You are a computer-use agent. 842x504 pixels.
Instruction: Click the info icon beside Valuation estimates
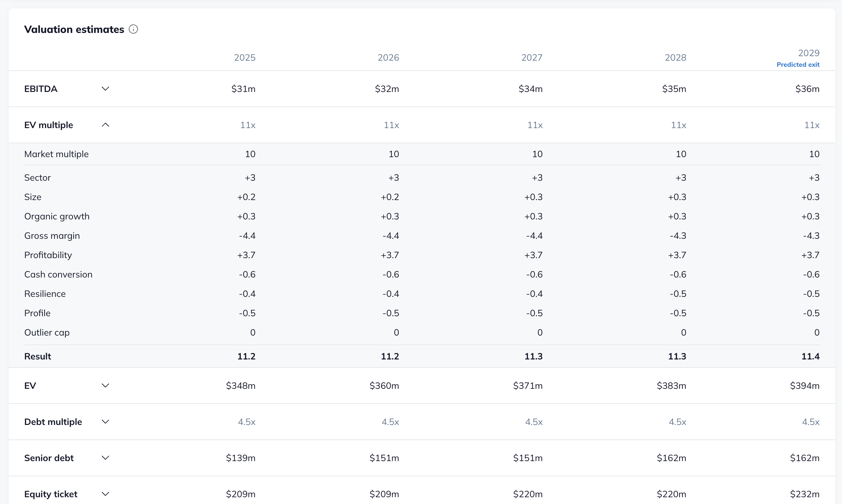coord(133,29)
